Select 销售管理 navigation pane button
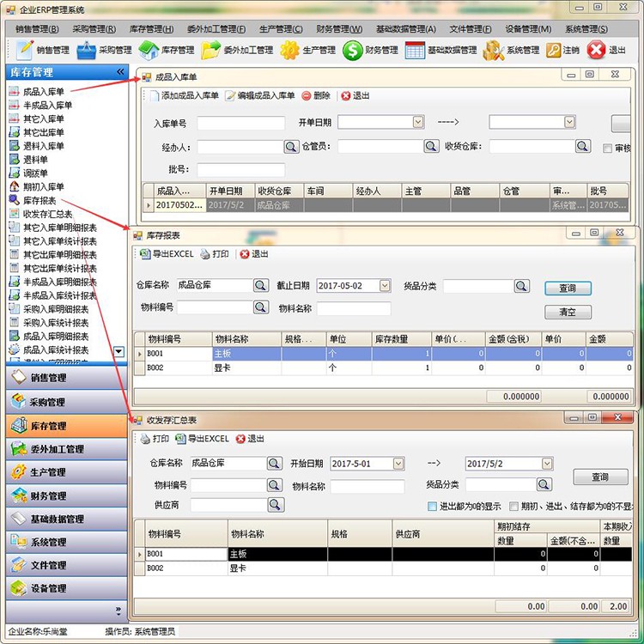The width and height of the screenshot is (644, 644). 66,378
